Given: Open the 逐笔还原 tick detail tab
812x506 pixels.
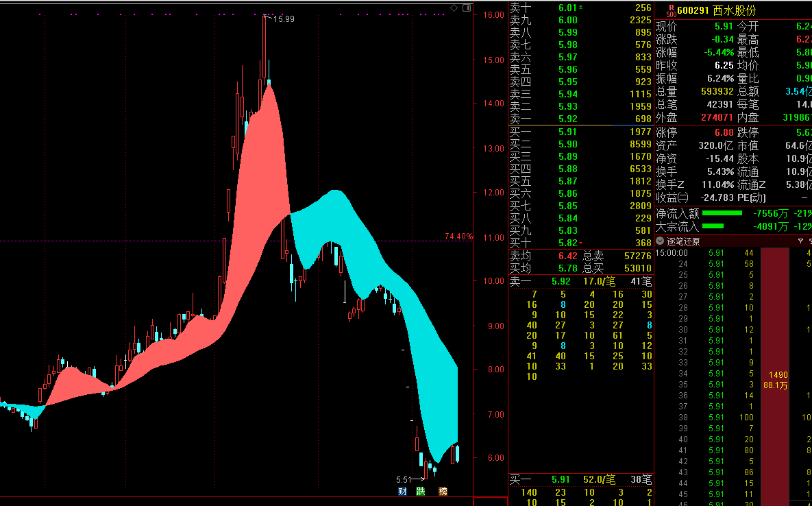Looking at the screenshot, I should [683, 241].
